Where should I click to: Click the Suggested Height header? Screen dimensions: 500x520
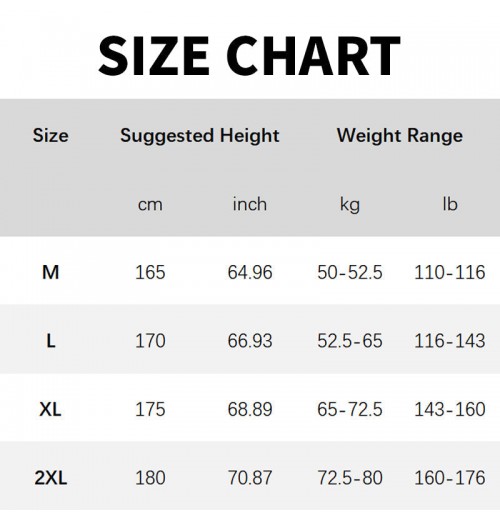(x=200, y=136)
